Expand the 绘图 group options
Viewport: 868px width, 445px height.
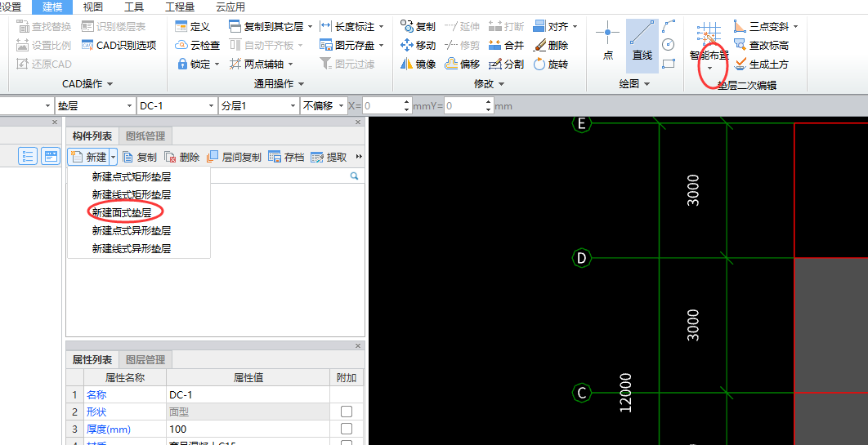(x=646, y=84)
